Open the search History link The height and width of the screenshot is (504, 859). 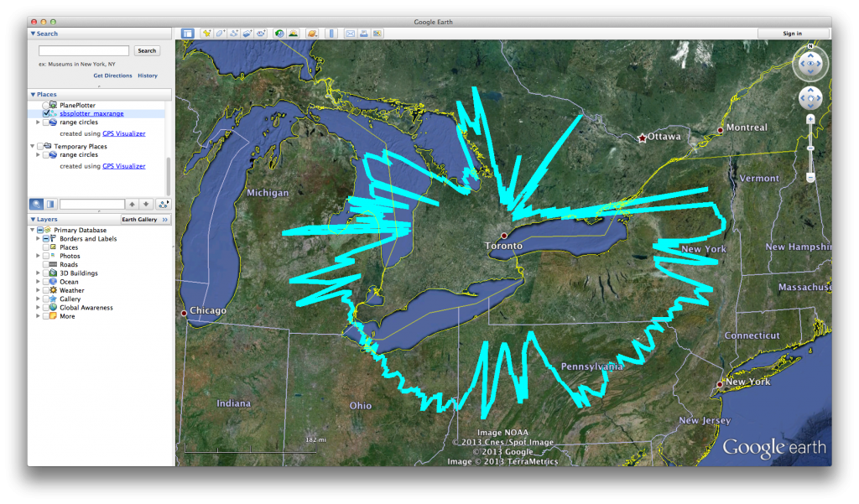(148, 75)
